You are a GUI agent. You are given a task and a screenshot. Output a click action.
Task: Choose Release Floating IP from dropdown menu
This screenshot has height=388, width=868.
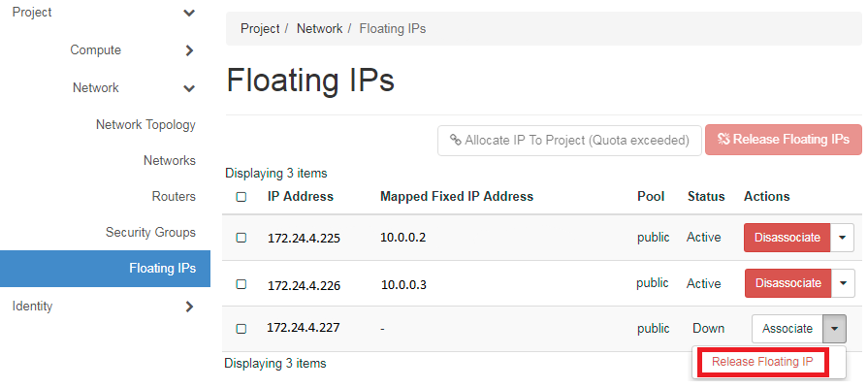coord(763,362)
